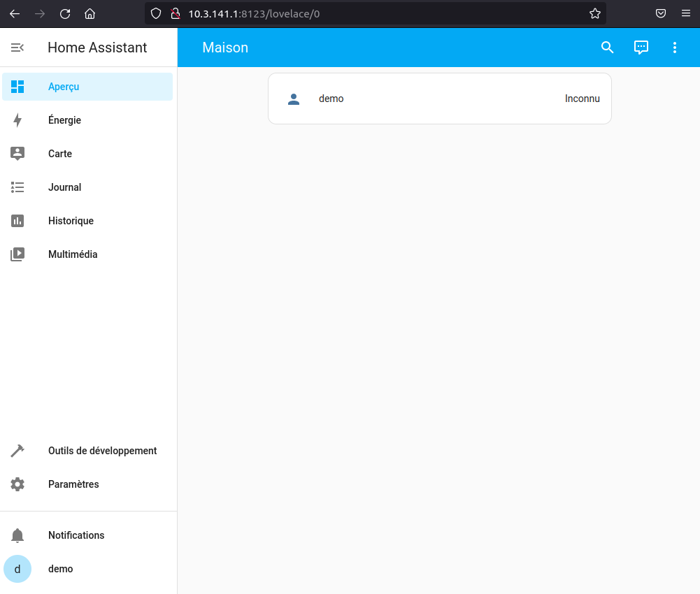Open the entity search

pyautogui.click(x=607, y=48)
